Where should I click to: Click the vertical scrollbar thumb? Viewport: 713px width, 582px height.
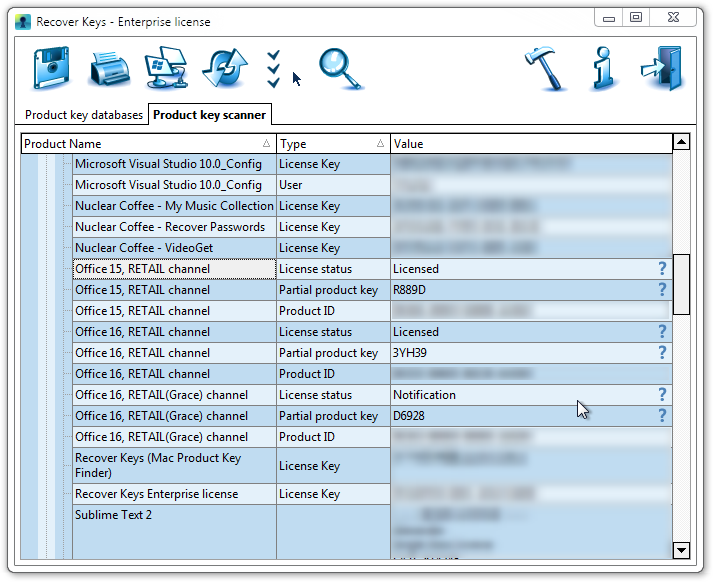681,284
